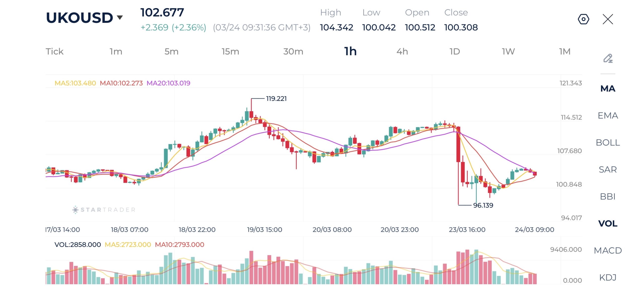Screen dimensions: 644x296
Task: Show the BBI indicator
Action: tap(608, 196)
